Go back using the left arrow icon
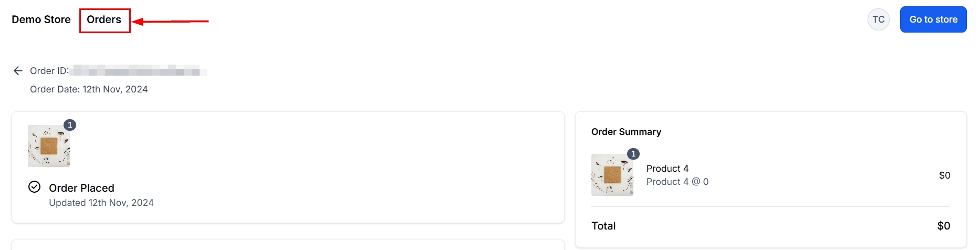This screenshot has width=980, height=250. click(18, 71)
